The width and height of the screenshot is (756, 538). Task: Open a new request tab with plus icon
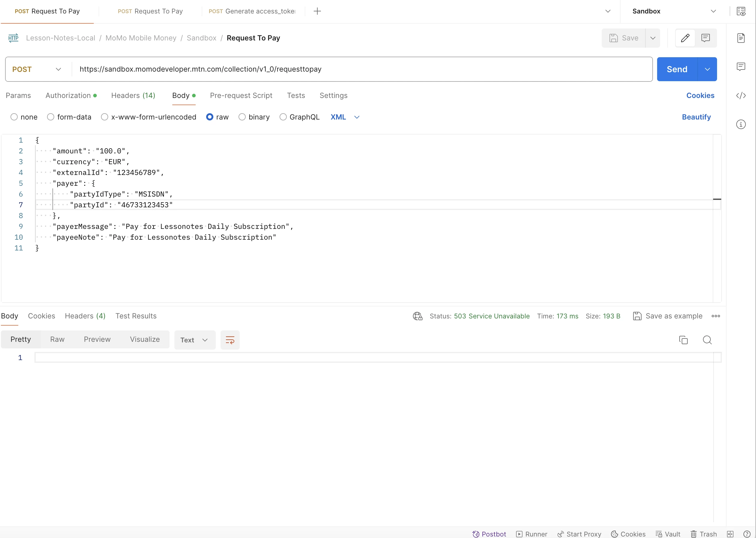click(x=317, y=11)
